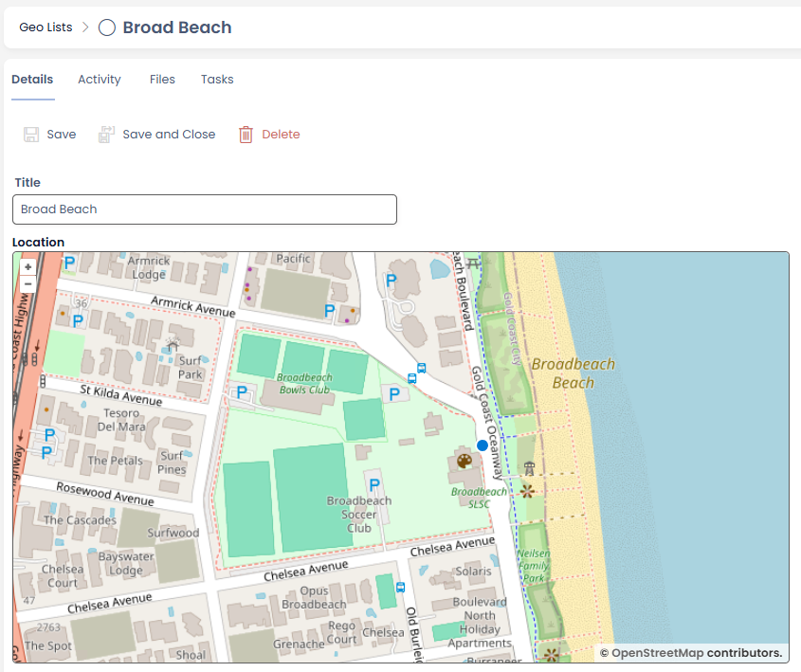Switch to the Activity tab
801x672 pixels.
(99, 80)
